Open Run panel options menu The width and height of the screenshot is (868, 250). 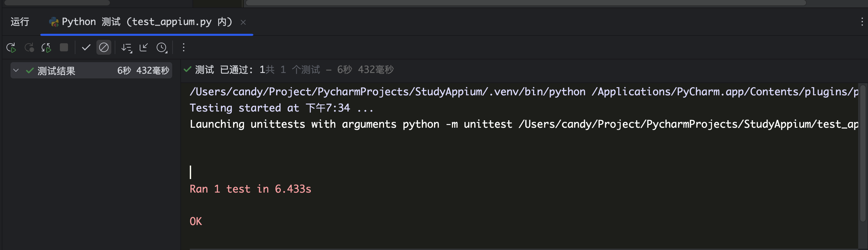[862, 22]
